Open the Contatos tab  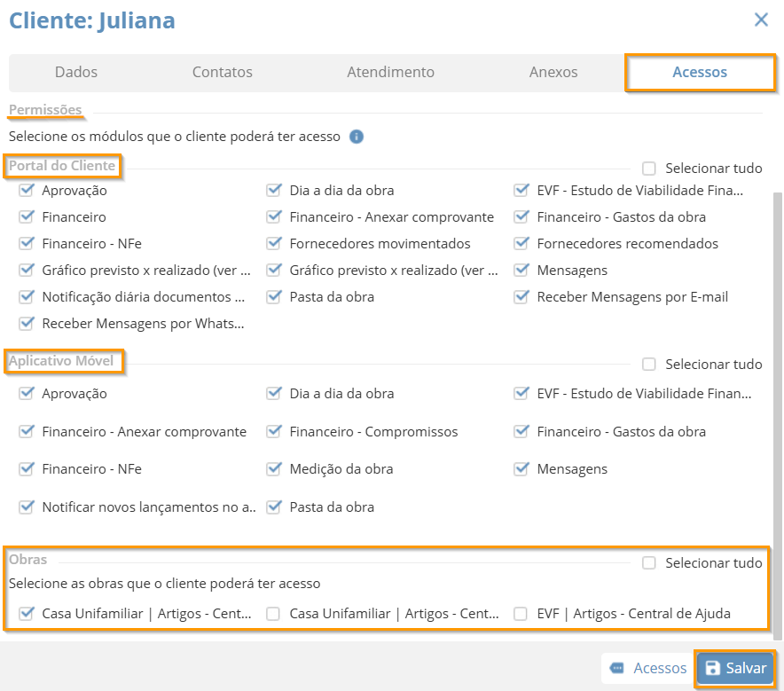pos(222,72)
